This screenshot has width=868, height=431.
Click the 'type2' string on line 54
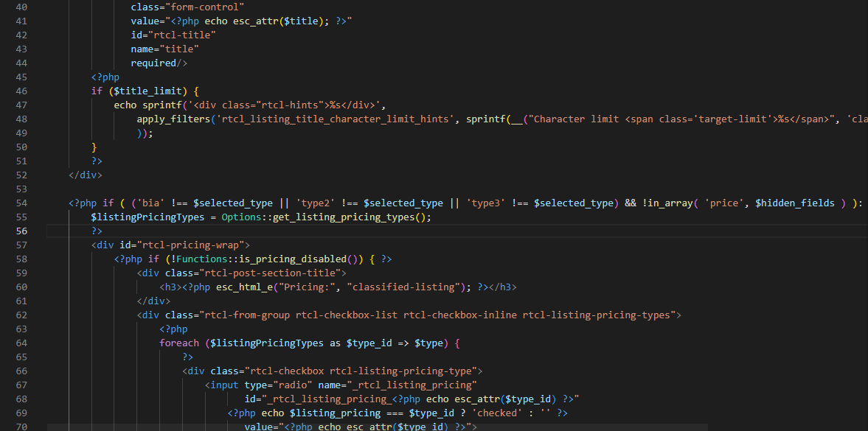click(x=316, y=203)
